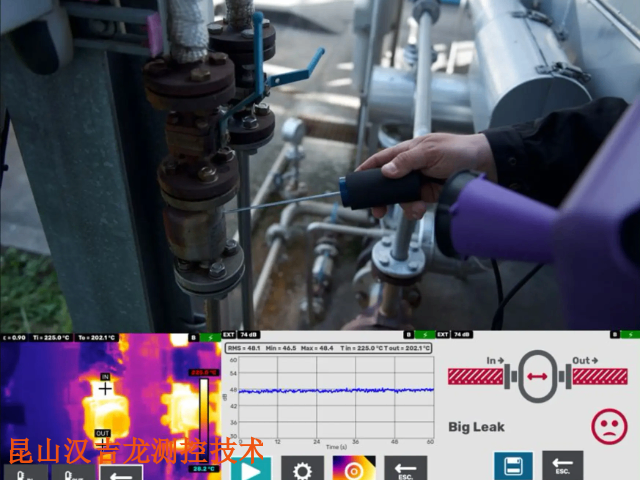640x480 pixels.
Task: Click the sad face leak status icon
Action: coord(608,426)
